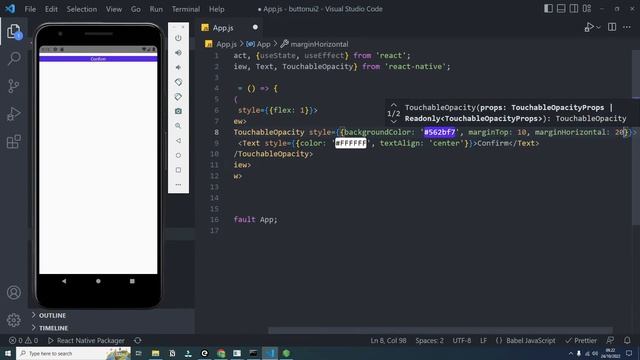Open the Customize Layout icon
640x360 pixels.
[x=587, y=9]
